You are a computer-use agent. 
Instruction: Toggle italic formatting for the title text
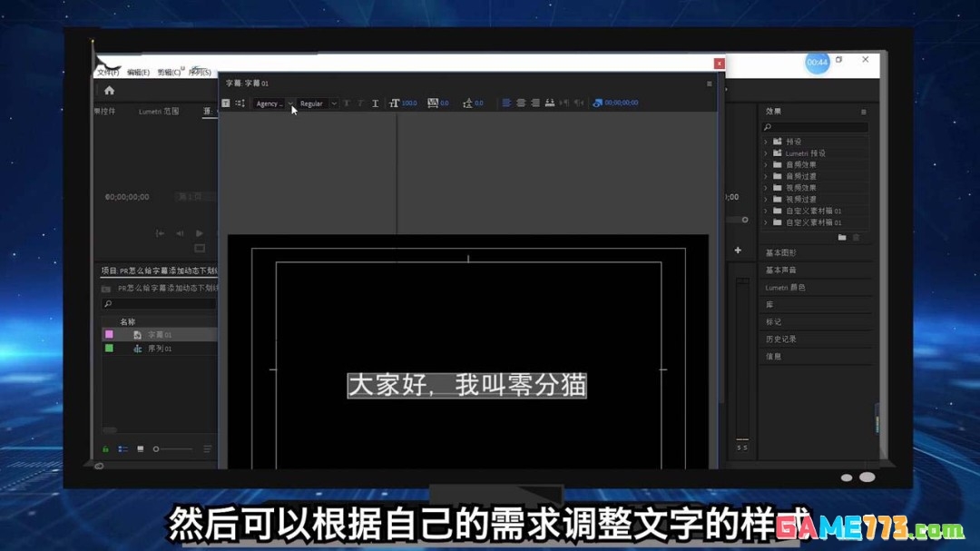point(360,103)
